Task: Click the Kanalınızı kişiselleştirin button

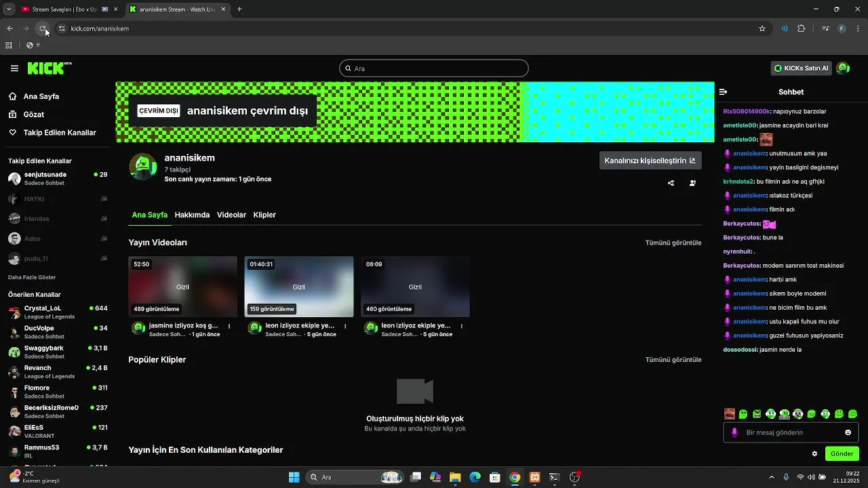Action: 650,161
